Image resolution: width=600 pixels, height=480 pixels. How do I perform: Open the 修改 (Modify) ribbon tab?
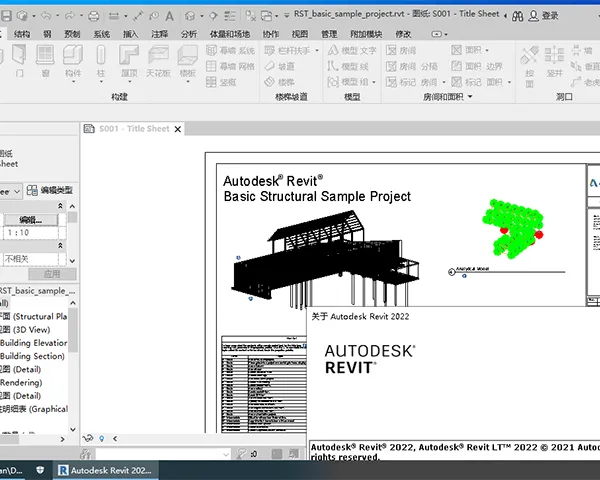[403, 34]
